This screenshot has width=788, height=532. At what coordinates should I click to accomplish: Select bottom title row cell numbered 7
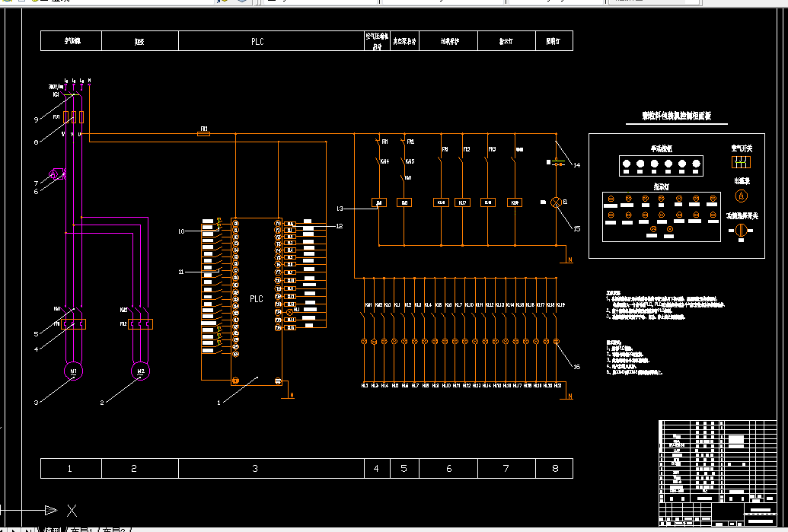pos(506,468)
